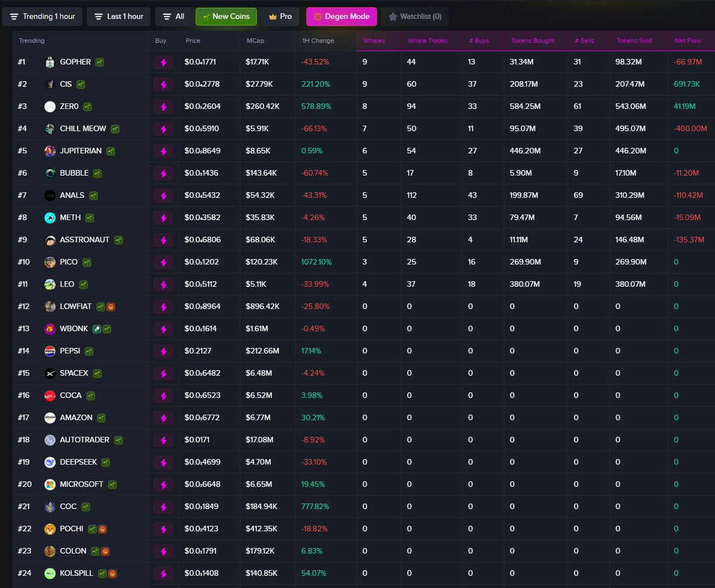Quick-buy CHILL MEOW with the lightning icon
The width and height of the screenshot is (715, 588).
(x=163, y=129)
